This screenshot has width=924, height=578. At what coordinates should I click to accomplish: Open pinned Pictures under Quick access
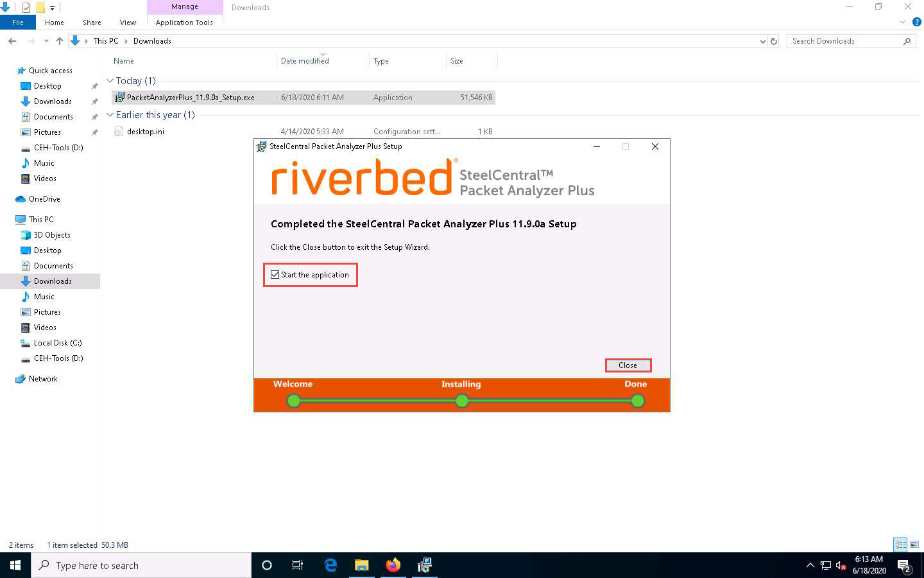47,132
